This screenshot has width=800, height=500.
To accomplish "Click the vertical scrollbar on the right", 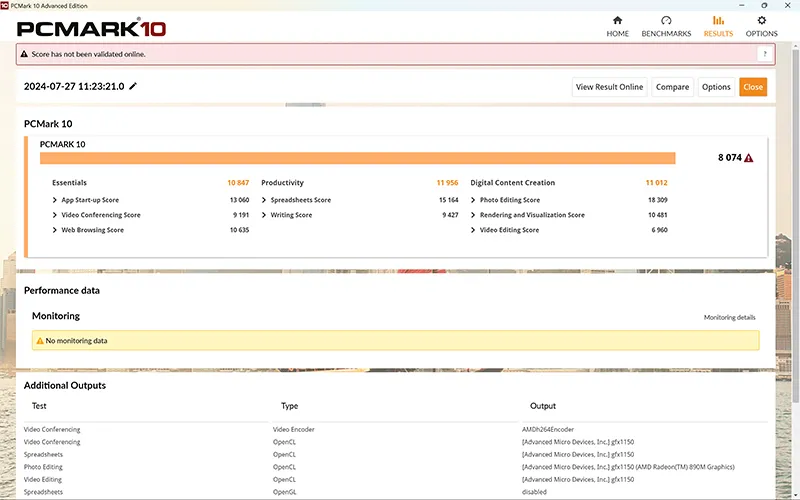I will [x=795, y=224].
